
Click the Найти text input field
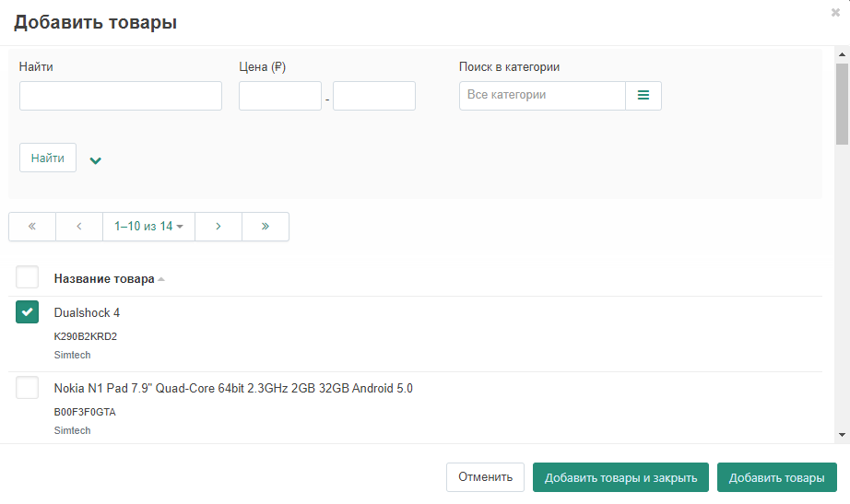[x=121, y=96]
